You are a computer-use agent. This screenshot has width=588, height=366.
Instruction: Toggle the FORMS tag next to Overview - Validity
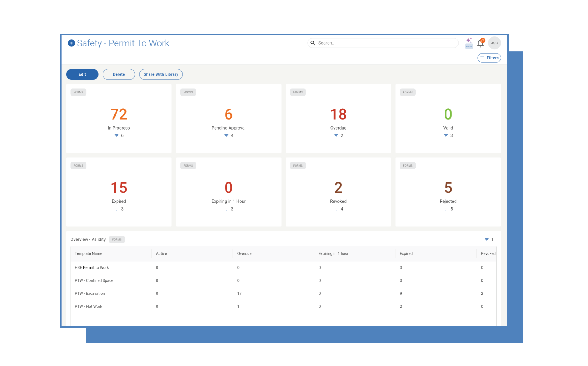pos(117,239)
